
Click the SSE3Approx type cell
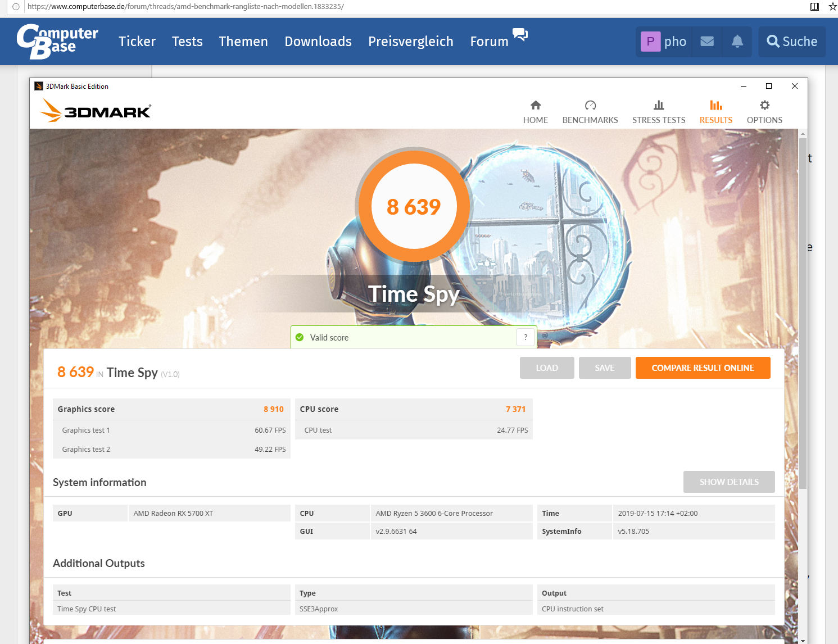[x=414, y=609]
